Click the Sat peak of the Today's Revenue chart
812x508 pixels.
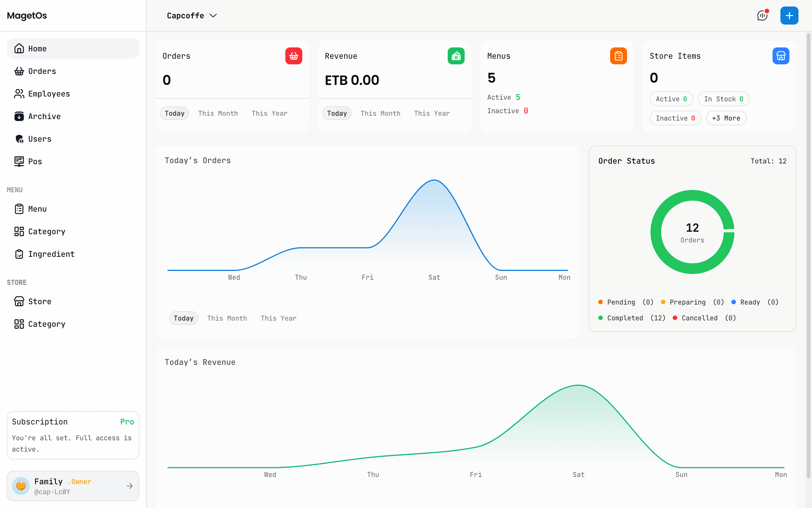tap(579, 385)
